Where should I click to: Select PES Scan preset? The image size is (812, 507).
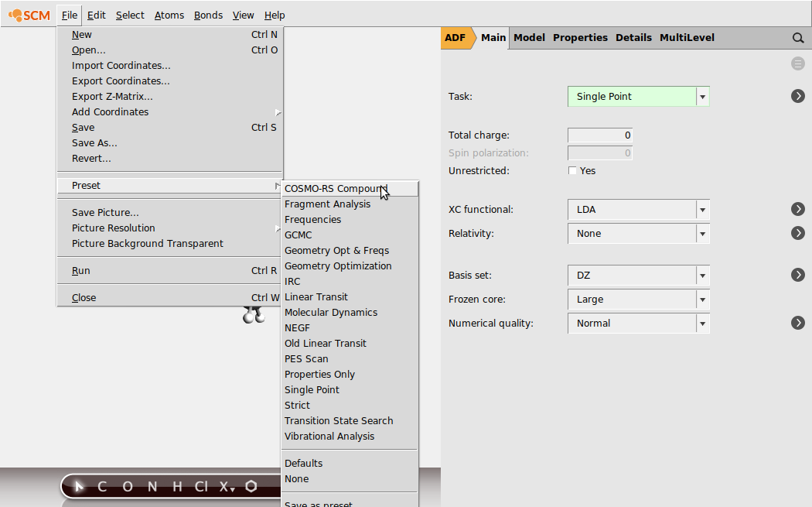(350, 358)
